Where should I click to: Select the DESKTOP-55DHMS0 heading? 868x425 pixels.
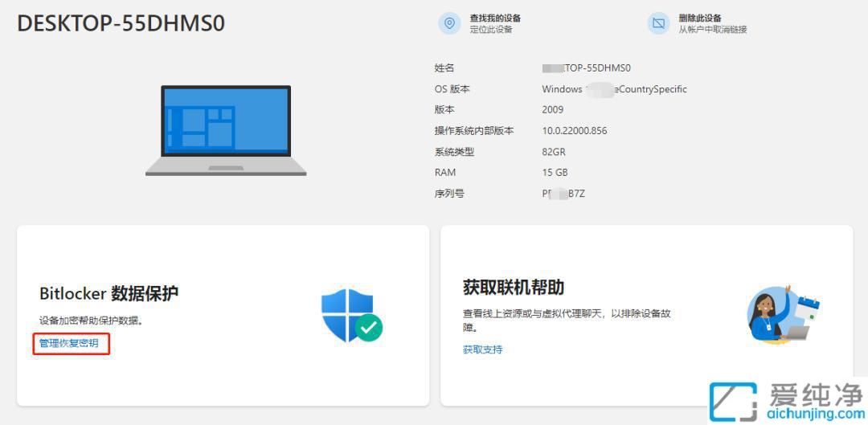coord(121,24)
